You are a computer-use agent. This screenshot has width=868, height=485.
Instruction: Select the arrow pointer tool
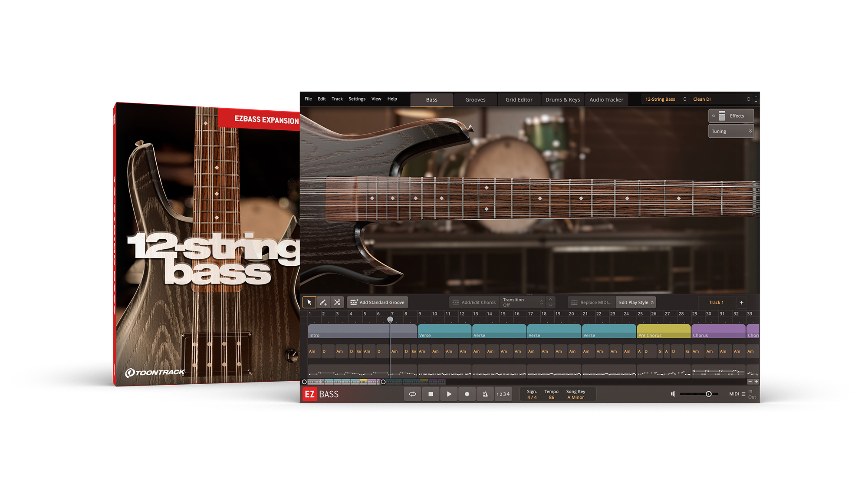[x=309, y=302]
